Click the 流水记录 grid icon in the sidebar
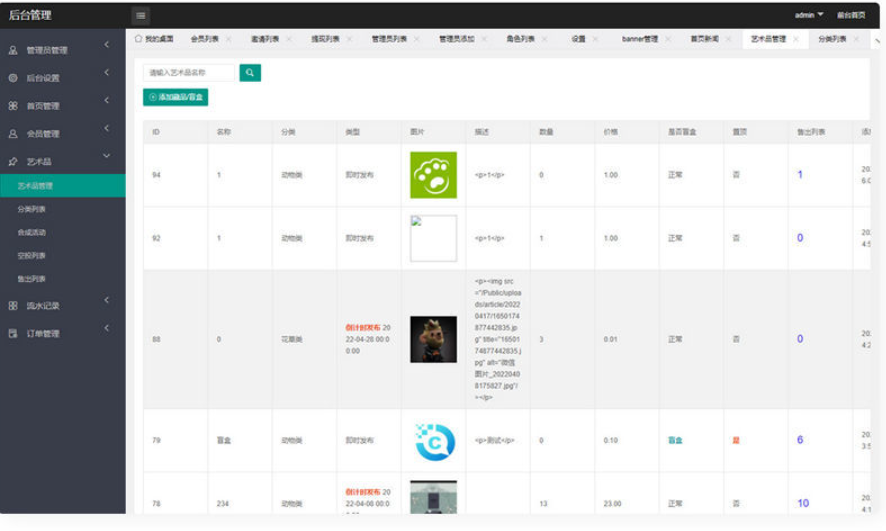This screenshot has height=531, width=886. point(13,306)
